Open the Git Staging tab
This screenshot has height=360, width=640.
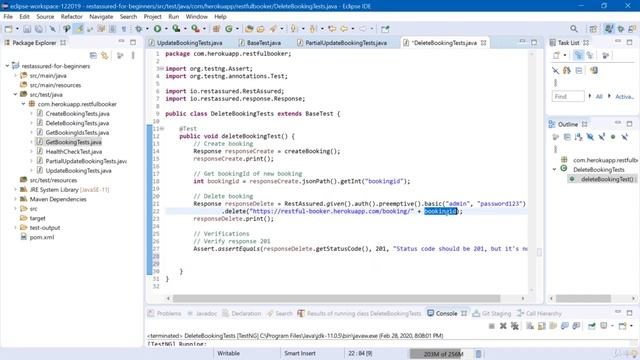(491, 313)
